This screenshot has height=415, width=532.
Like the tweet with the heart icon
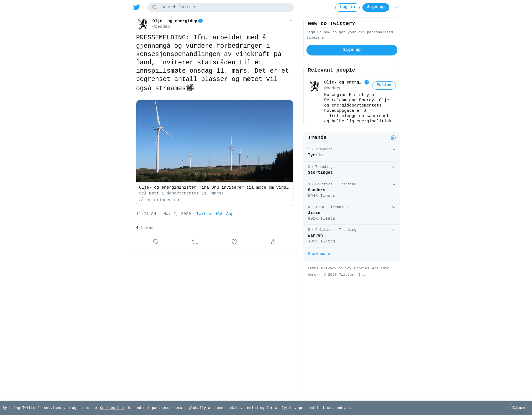234,242
